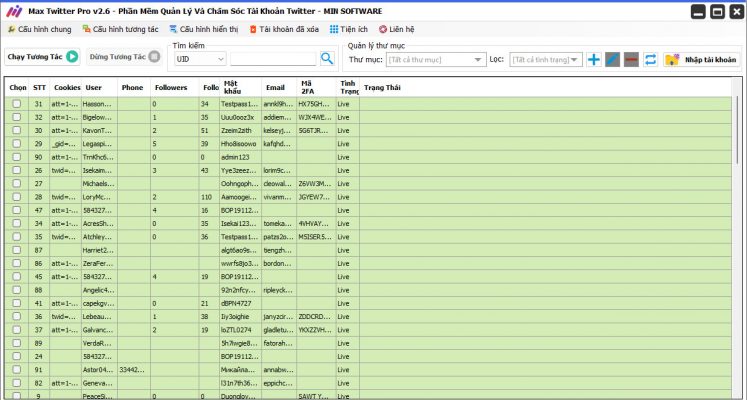Viewport: 747px width, 400px height.
Task: Tick checkbox for row STT 30
Action: tap(17, 130)
